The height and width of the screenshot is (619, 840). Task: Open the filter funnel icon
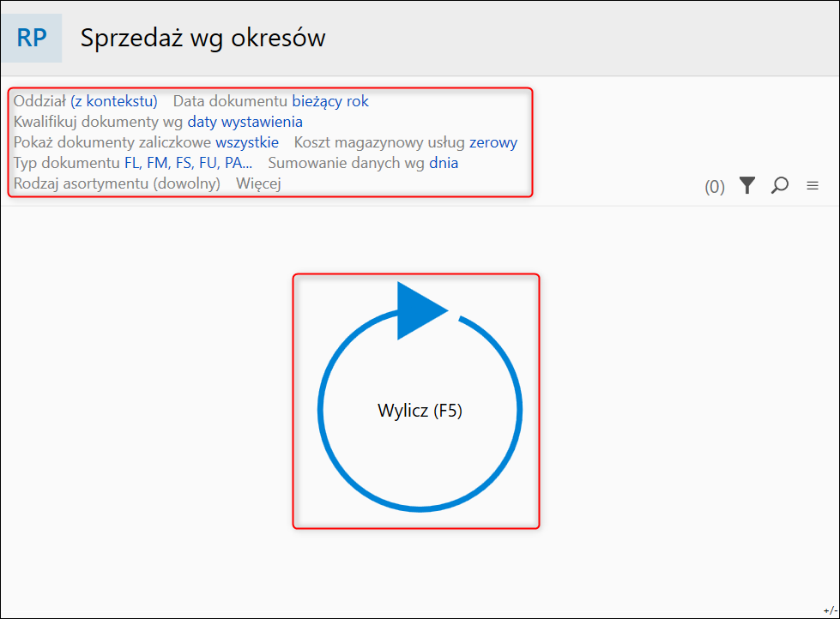click(x=747, y=186)
